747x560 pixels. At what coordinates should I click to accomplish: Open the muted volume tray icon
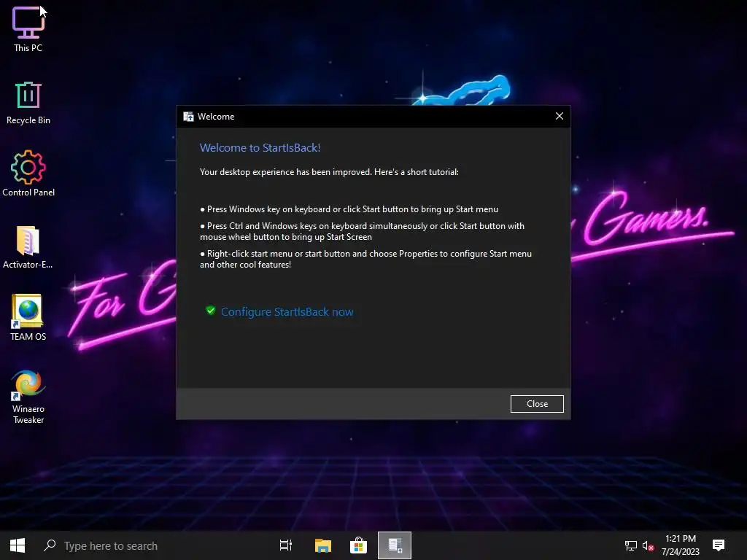click(x=648, y=545)
